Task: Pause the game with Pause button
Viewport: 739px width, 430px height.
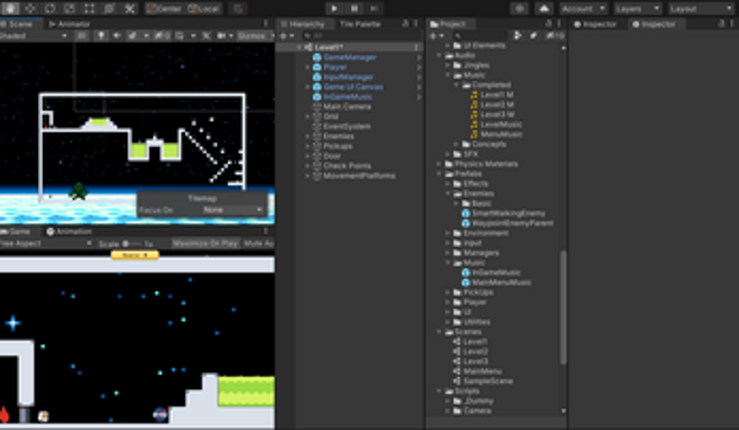Action: [x=354, y=8]
